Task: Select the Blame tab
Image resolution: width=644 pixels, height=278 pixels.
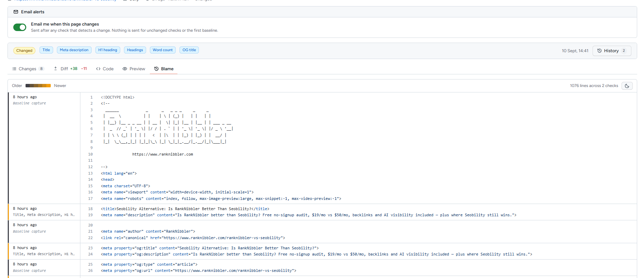Action: 164,69
